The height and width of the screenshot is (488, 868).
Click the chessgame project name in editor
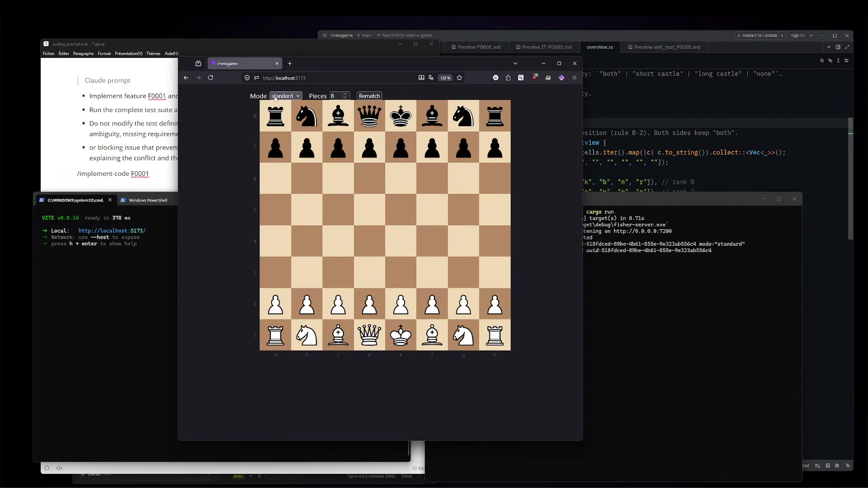click(x=341, y=36)
